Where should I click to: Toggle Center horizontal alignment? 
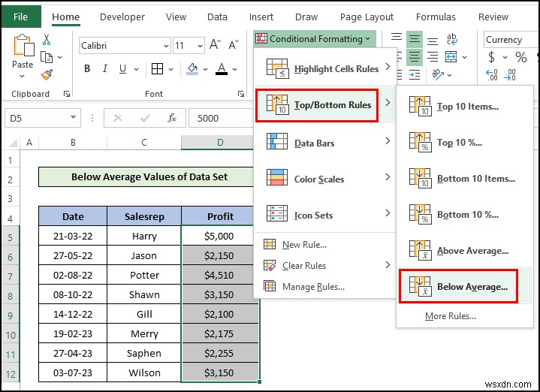click(x=415, y=56)
